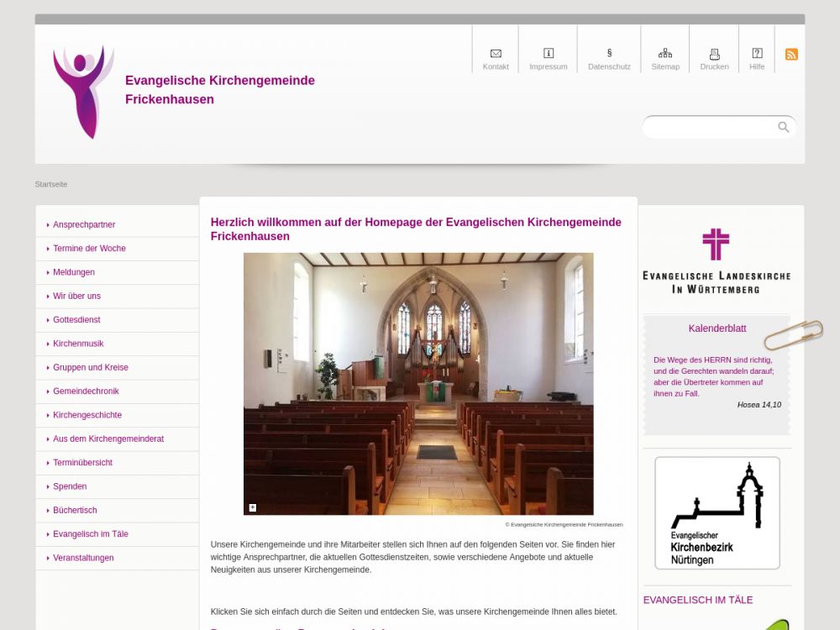Click the purple church community logo

(x=83, y=92)
